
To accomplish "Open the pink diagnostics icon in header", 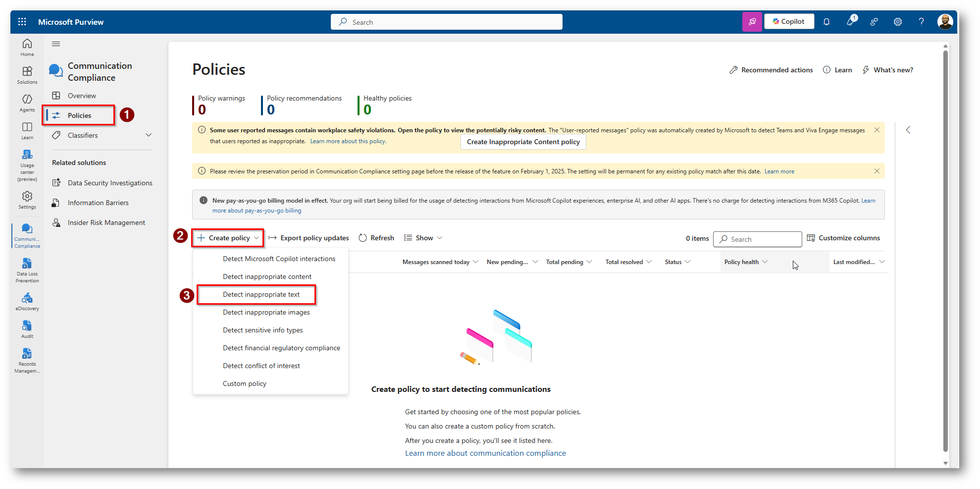I will pyautogui.click(x=752, y=22).
